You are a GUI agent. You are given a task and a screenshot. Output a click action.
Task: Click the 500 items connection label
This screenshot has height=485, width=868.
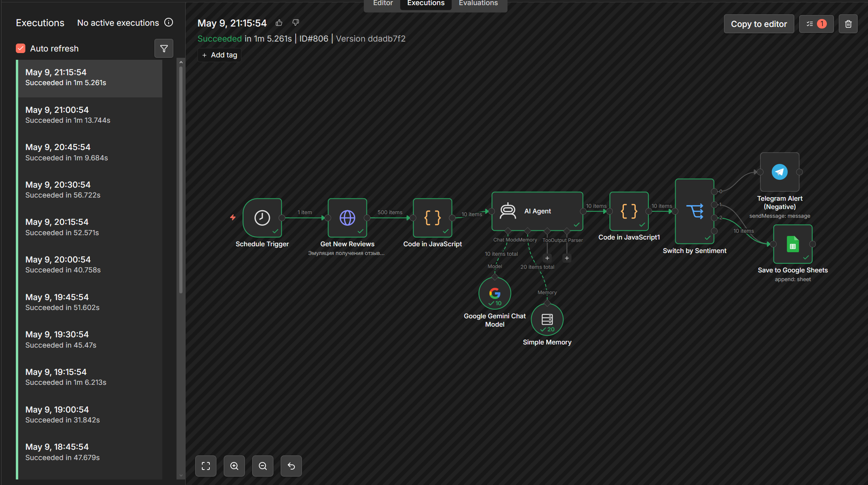click(x=390, y=212)
